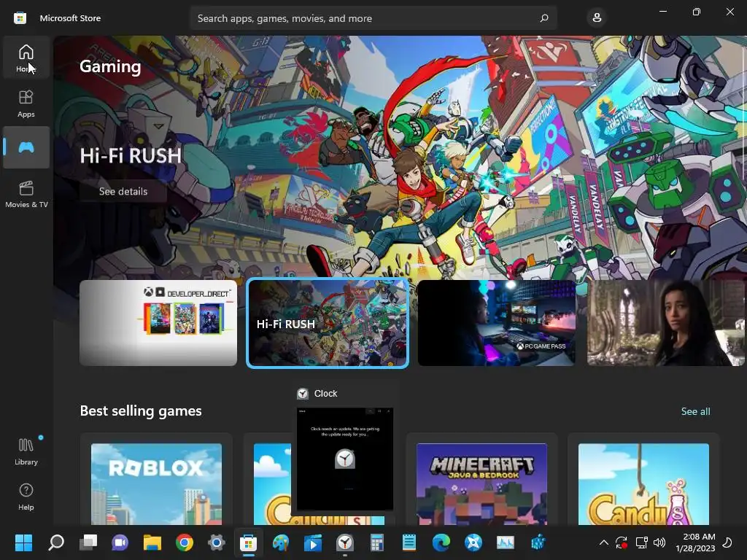The image size is (747, 560).
Task: Open Calculator from taskbar
Action: 377,542
